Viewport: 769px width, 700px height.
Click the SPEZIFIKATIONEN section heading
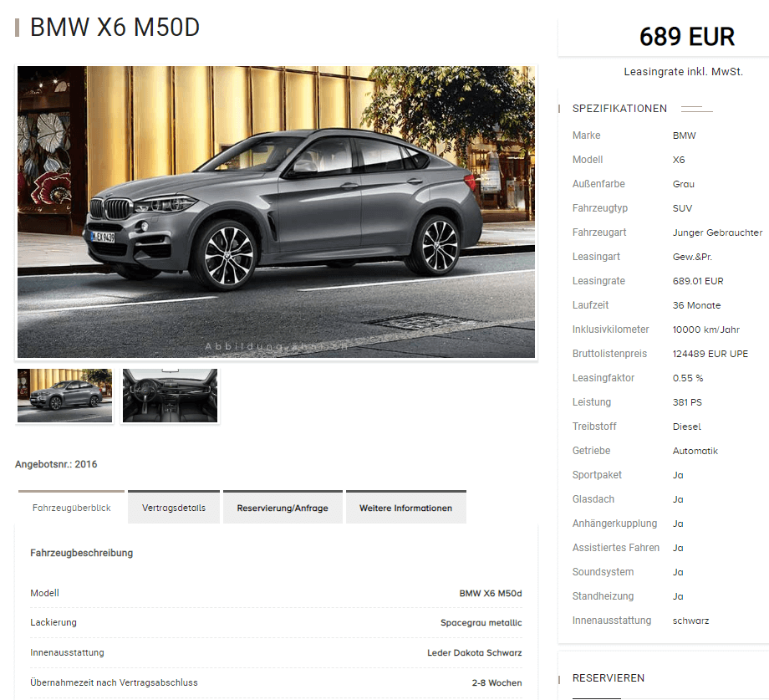point(619,109)
